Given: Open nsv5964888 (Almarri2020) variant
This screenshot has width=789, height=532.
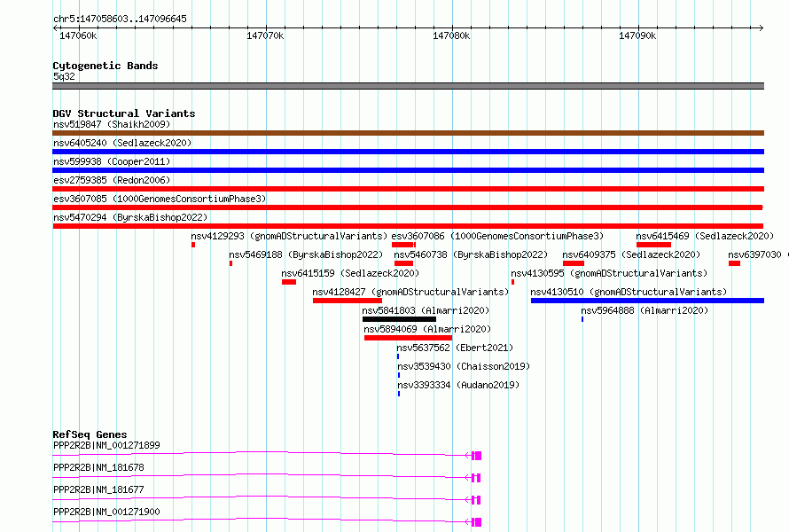Looking at the screenshot, I should pyautogui.click(x=644, y=310).
